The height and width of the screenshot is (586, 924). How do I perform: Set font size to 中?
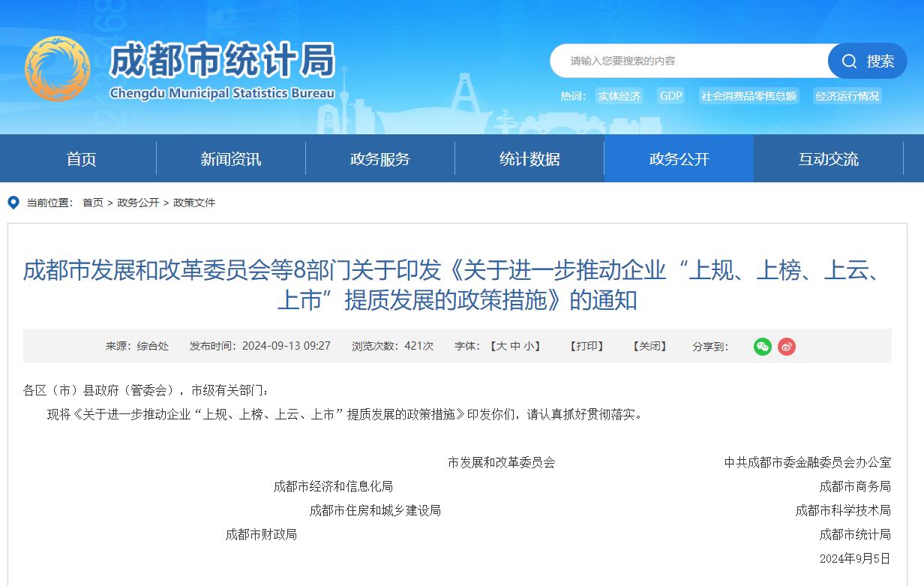tap(515, 347)
